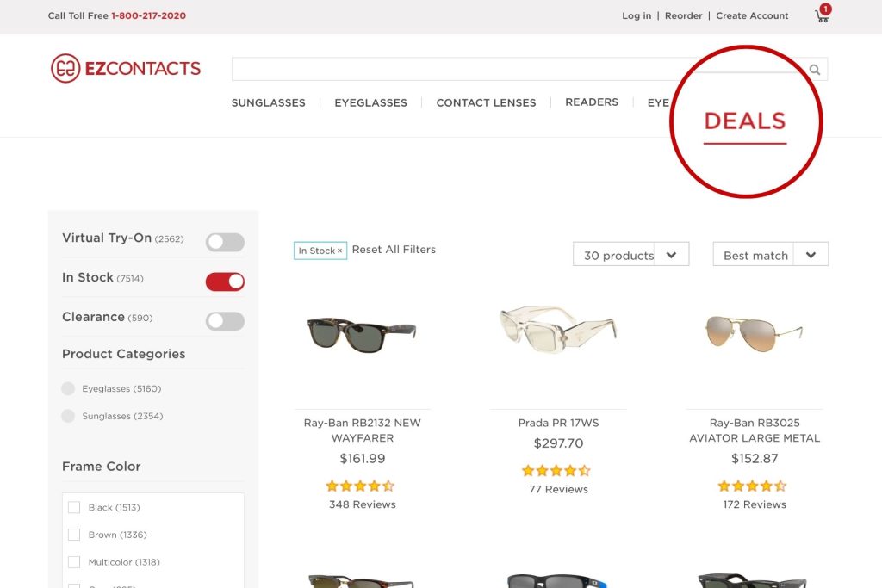Open the Best match sort dropdown

(x=769, y=254)
